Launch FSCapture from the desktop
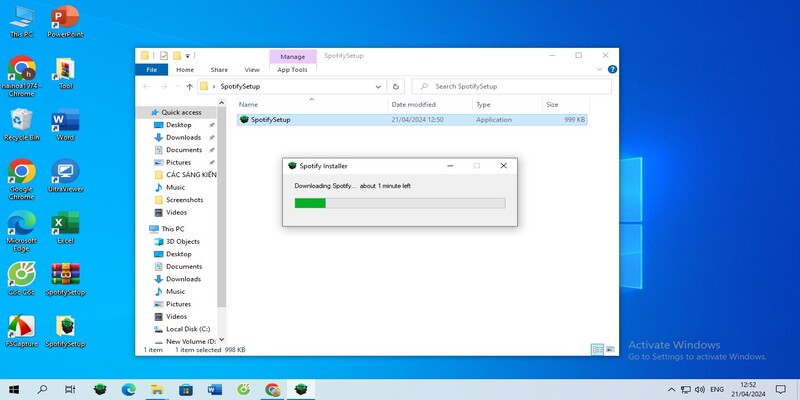 click(x=21, y=331)
